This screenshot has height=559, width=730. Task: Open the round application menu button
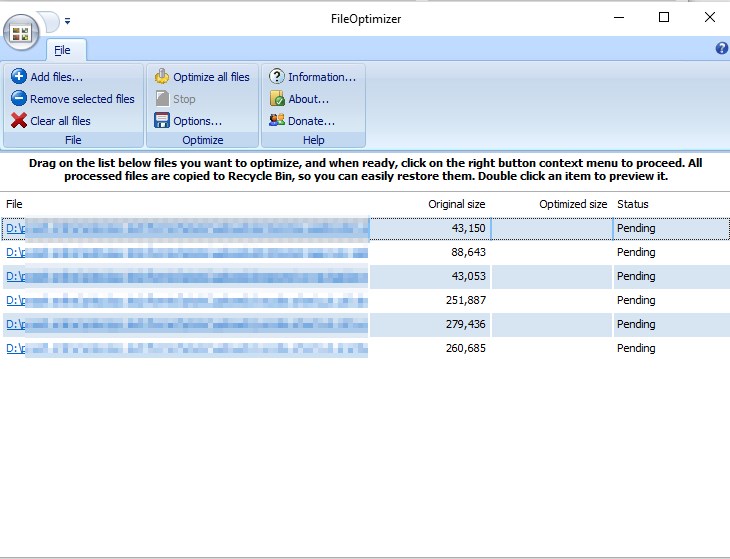pos(20,34)
